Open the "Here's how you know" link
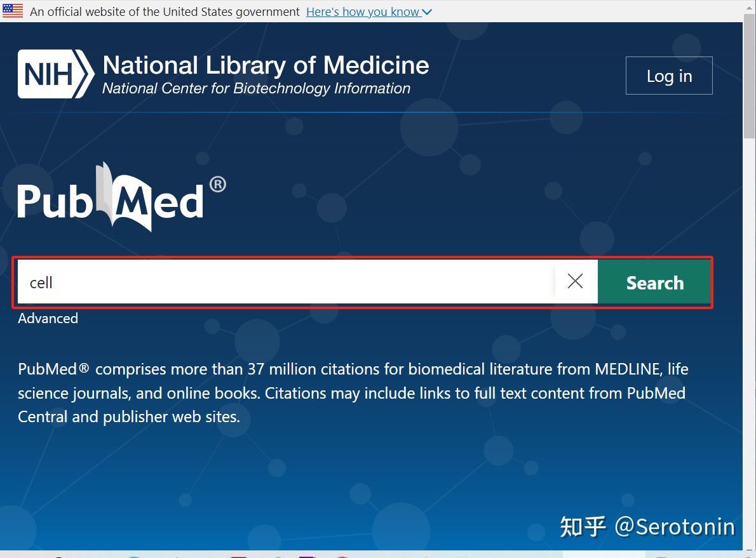Viewport: 756px width, 558px height. (x=362, y=12)
